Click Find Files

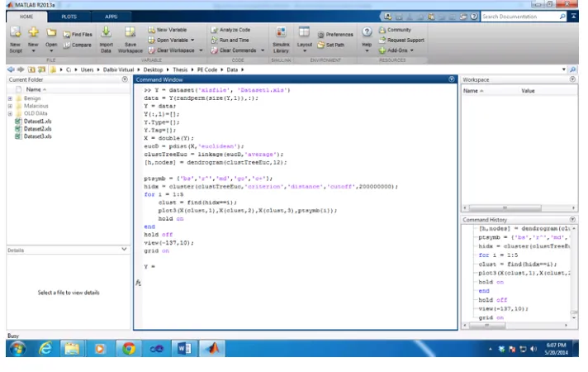pyautogui.click(x=78, y=34)
